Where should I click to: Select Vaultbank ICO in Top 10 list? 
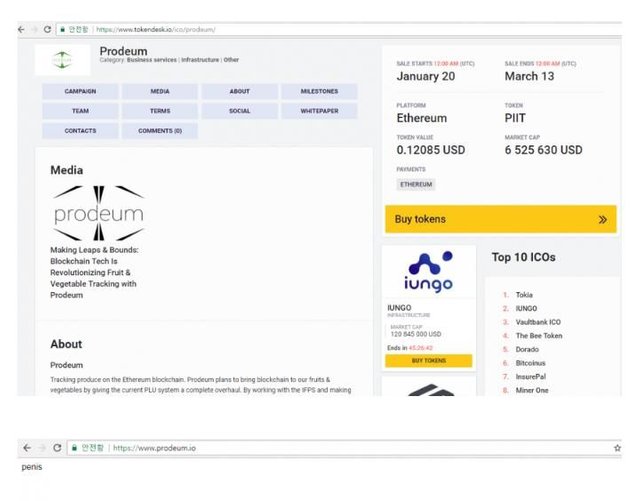(538, 322)
